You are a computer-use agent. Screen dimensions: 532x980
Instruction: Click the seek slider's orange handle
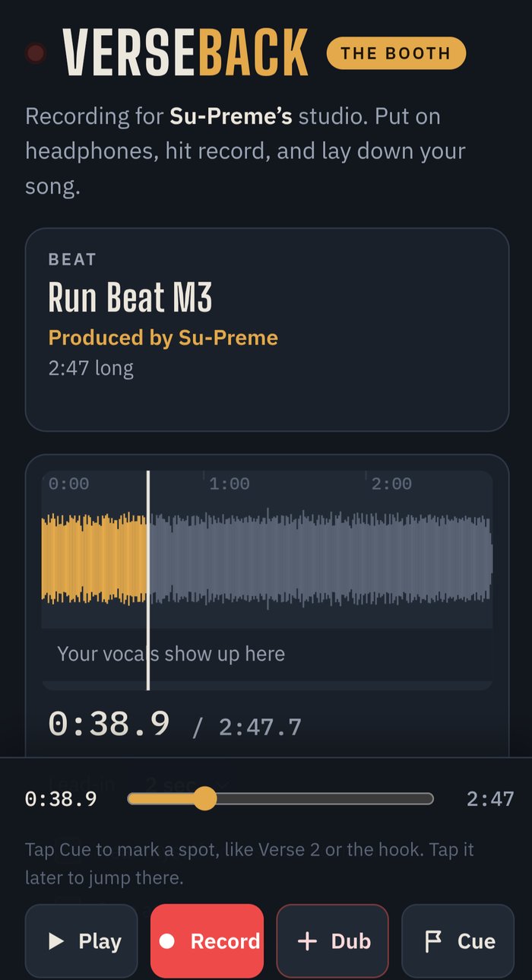(204, 798)
